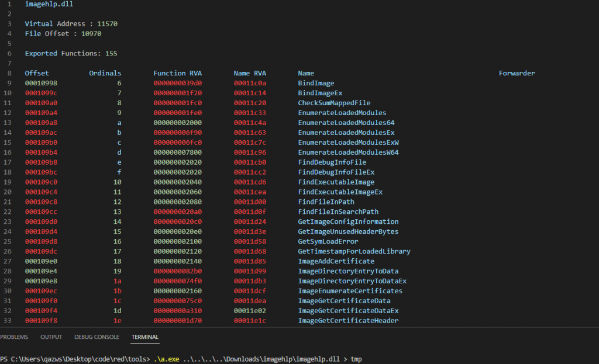
Task: Activate the TERMINAL tab
Action: [x=145, y=337]
